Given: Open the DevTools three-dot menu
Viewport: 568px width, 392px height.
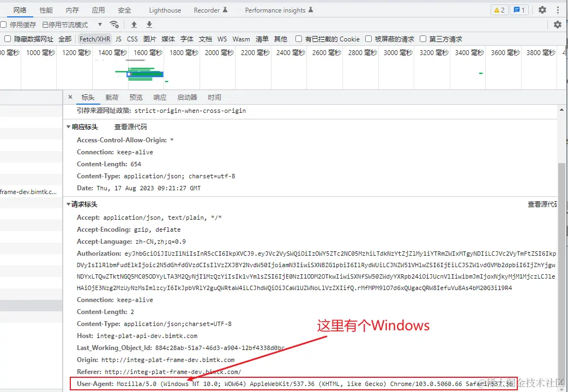Looking at the screenshot, I should 558,10.
